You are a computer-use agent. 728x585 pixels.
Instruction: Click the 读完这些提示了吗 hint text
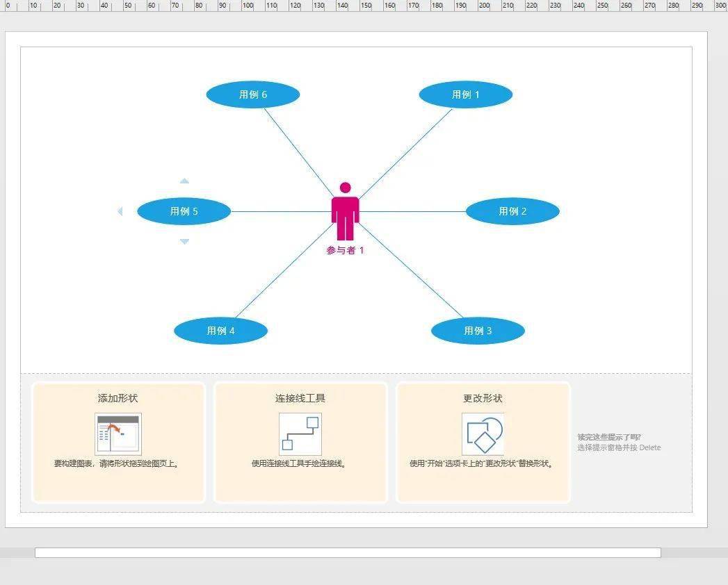pyautogui.click(x=609, y=437)
